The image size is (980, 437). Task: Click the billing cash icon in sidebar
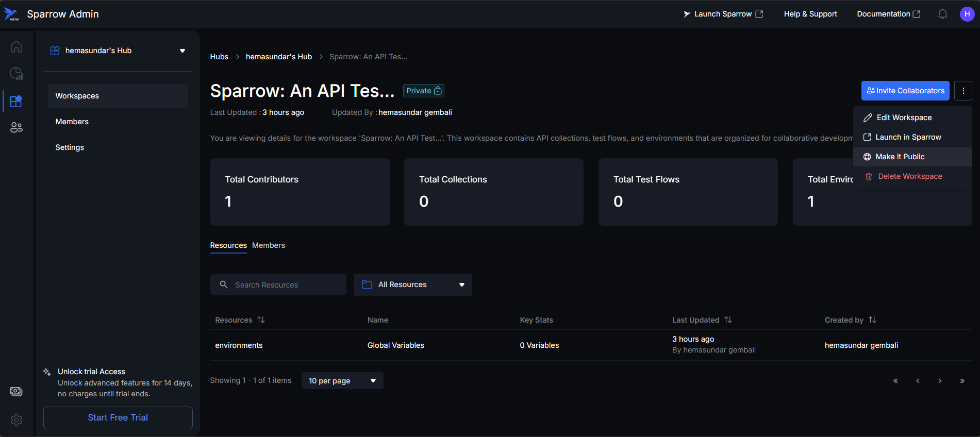click(x=16, y=391)
